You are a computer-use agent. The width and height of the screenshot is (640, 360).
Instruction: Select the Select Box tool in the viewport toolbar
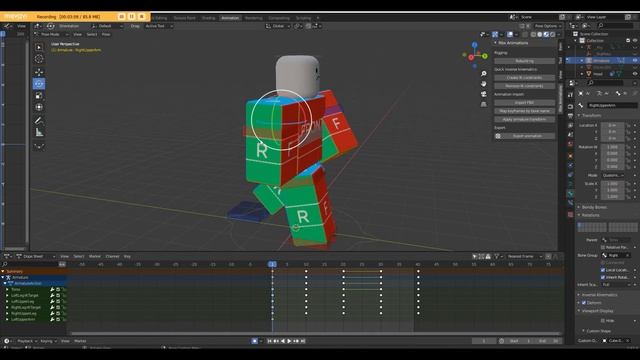[39, 47]
